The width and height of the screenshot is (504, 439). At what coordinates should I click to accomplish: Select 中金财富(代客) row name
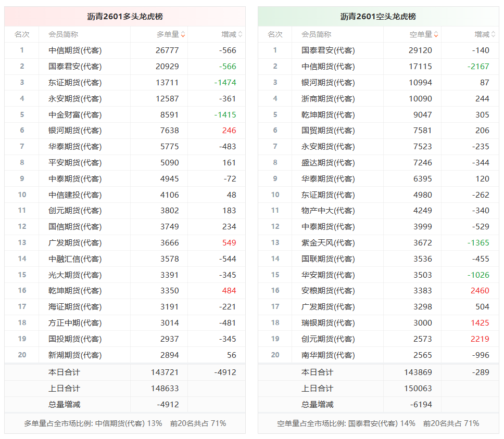[x=75, y=114]
